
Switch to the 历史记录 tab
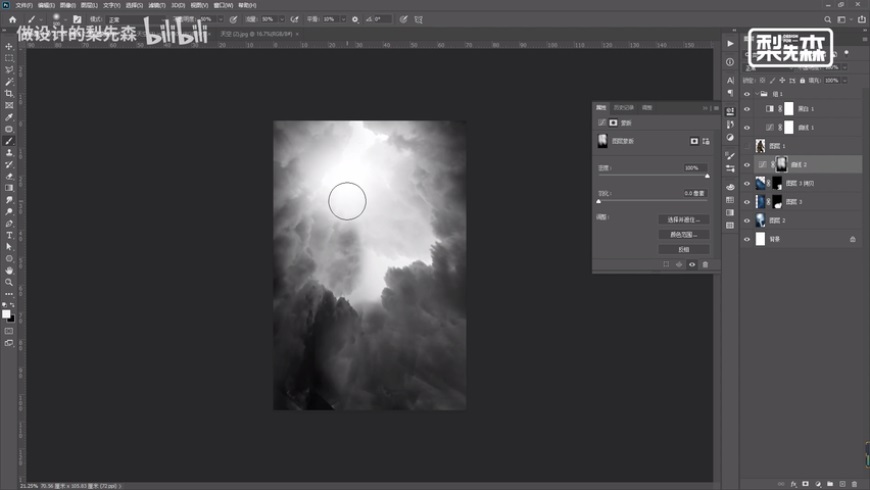624,107
